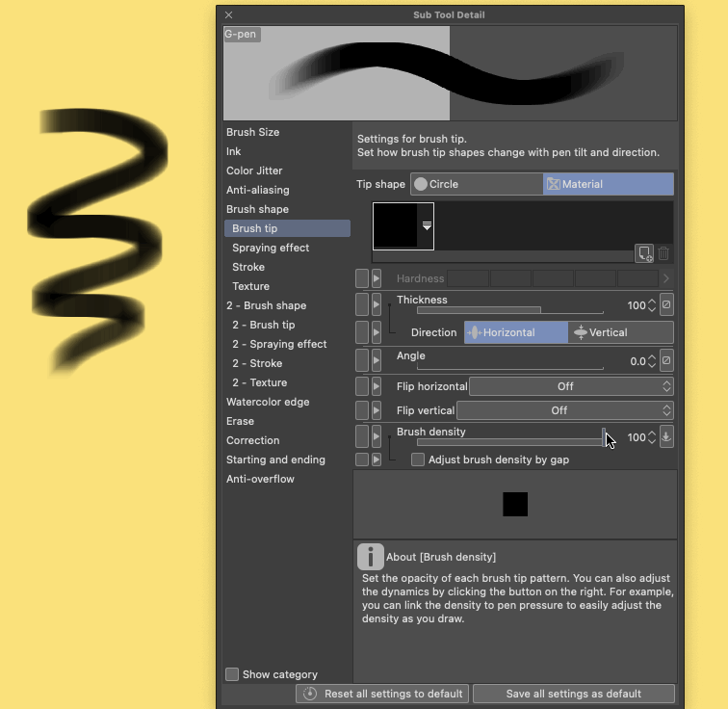
Task: Expand the Thickness row arrow
Action: click(377, 305)
